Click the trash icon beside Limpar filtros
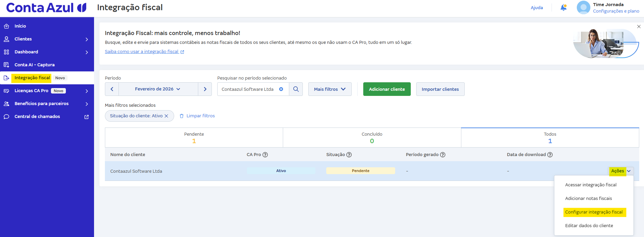 click(x=182, y=116)
